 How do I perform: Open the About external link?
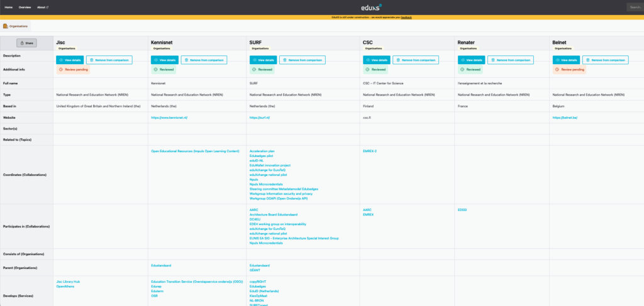coord(43,7)
